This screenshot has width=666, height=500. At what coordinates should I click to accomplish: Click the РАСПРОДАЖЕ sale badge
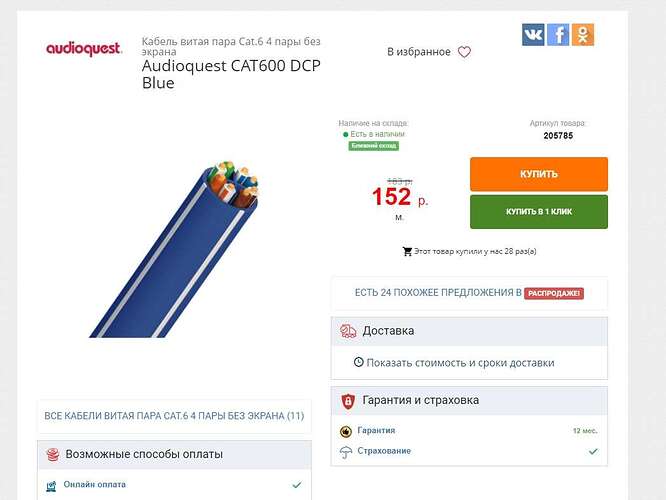coord(554,294)
